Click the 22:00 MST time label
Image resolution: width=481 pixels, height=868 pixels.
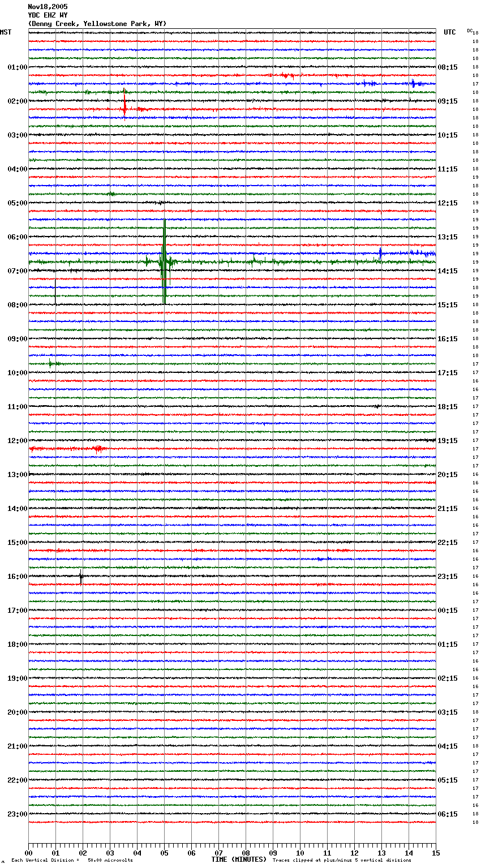tap(18, 780)
